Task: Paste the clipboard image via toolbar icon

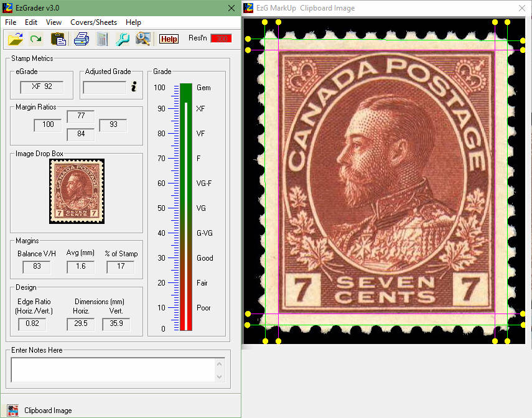Action: click(58, 39)
